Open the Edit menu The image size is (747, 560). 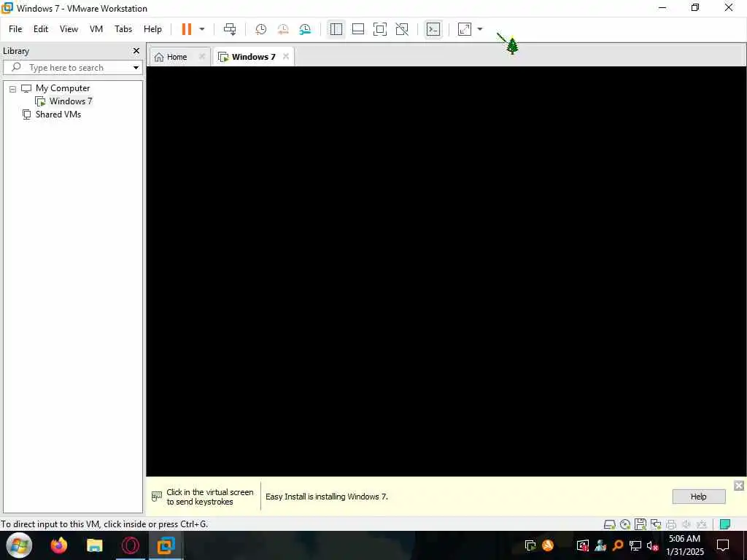(x=41, y=29)
